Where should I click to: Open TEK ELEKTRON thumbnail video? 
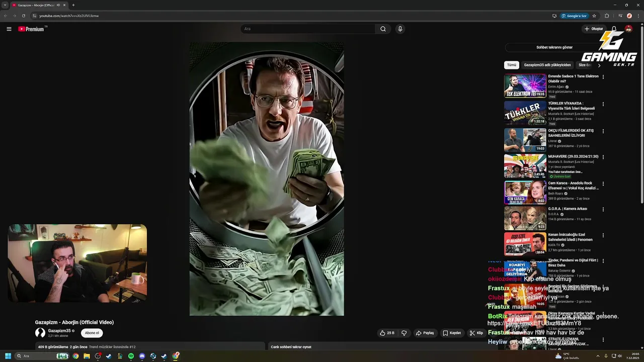pos(525,85)
